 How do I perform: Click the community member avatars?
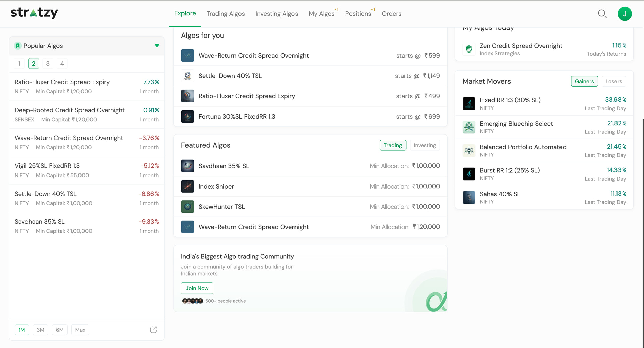[x=193, y=301]
